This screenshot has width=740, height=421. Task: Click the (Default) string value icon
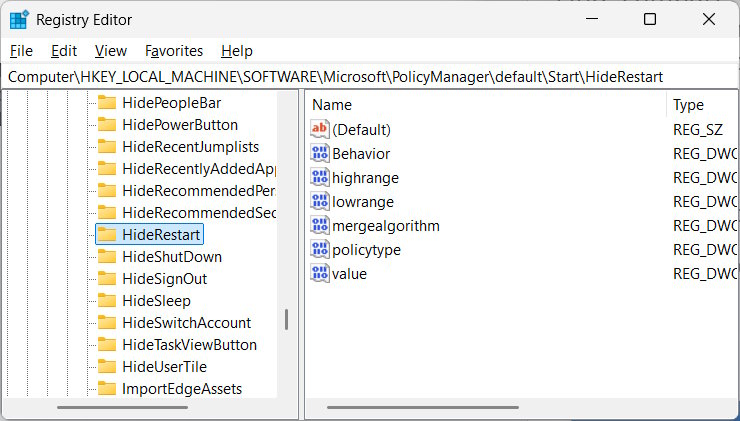pos(320,129)
